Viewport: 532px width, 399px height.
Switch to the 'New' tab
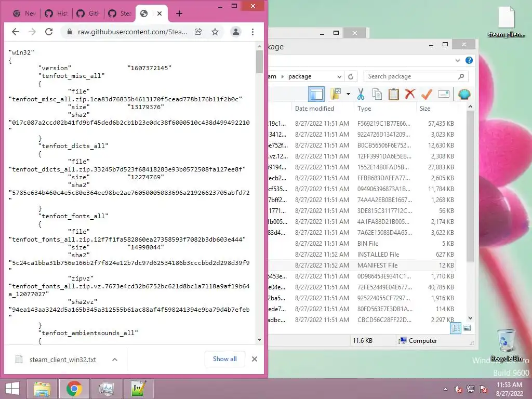click(x=24, y=14)
